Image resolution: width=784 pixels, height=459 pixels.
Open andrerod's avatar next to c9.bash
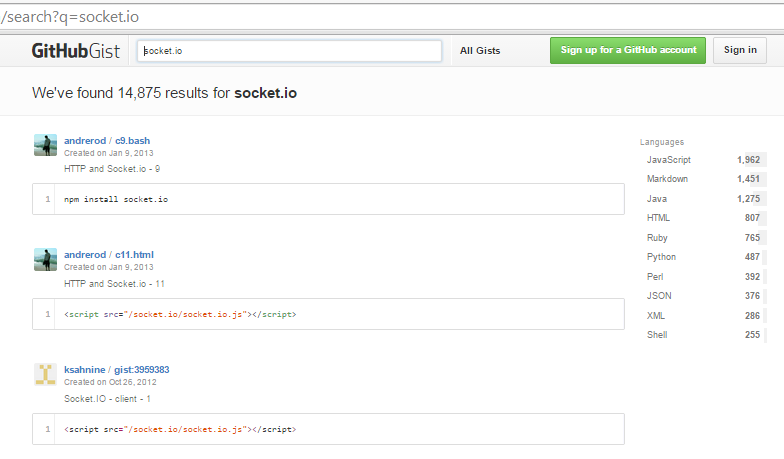click(46, 145)
